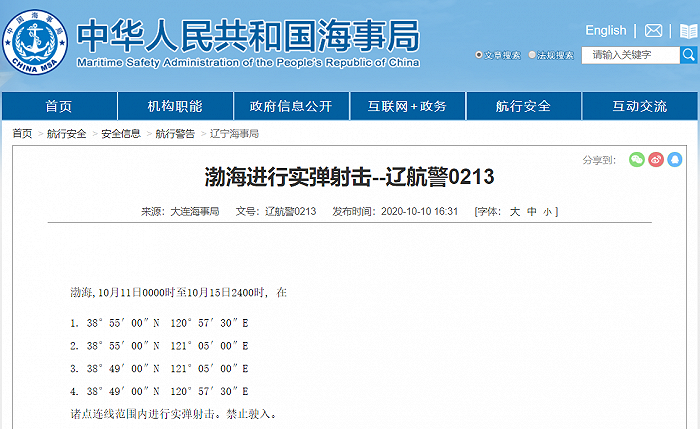The height and width of the screenshot is (429, 700).
Task: Go to 航行警告 in breadcrumb
Action: (175, 133)
